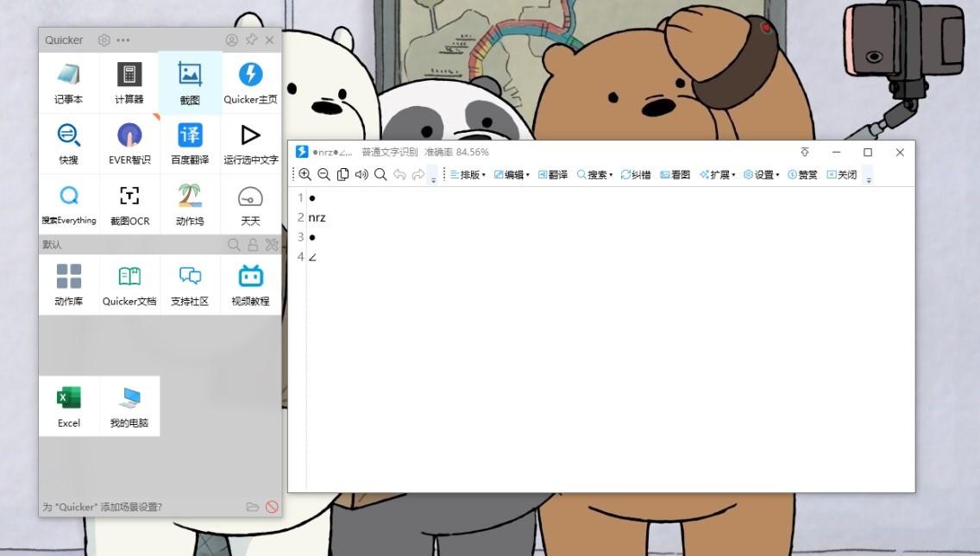Open 我的电脑 My Computer action
The height and width of the screenshot is (556, 980).
[129, 406]
